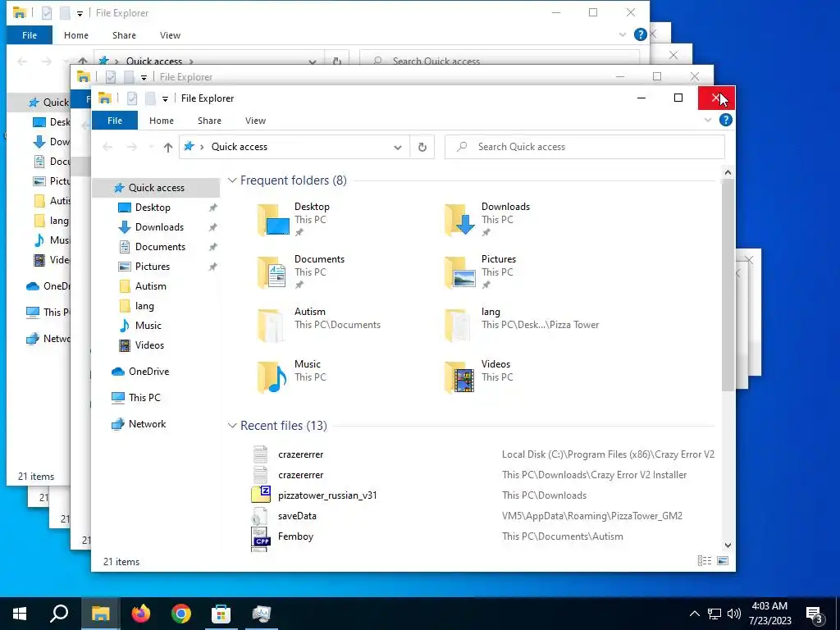Select Autism in the navigation pane
The width and height of the screenshot is (840, 630).
click(x=151, y=286)
